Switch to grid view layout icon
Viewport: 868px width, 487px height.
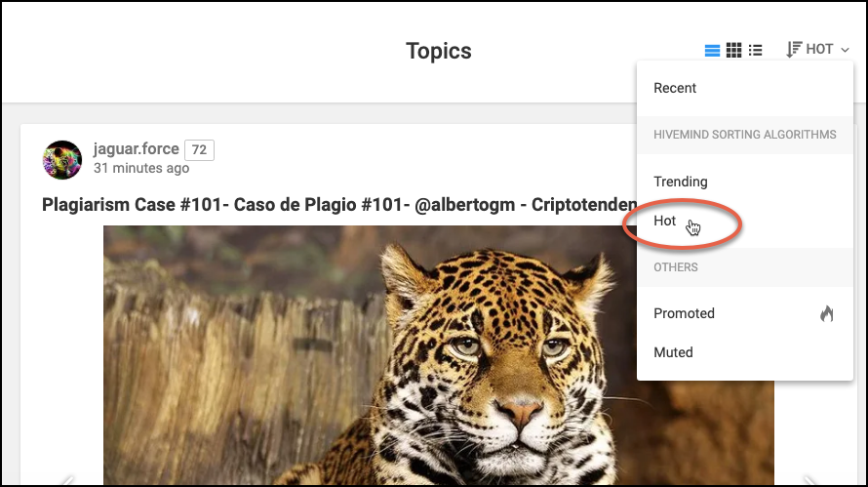[x=733, y=51]
